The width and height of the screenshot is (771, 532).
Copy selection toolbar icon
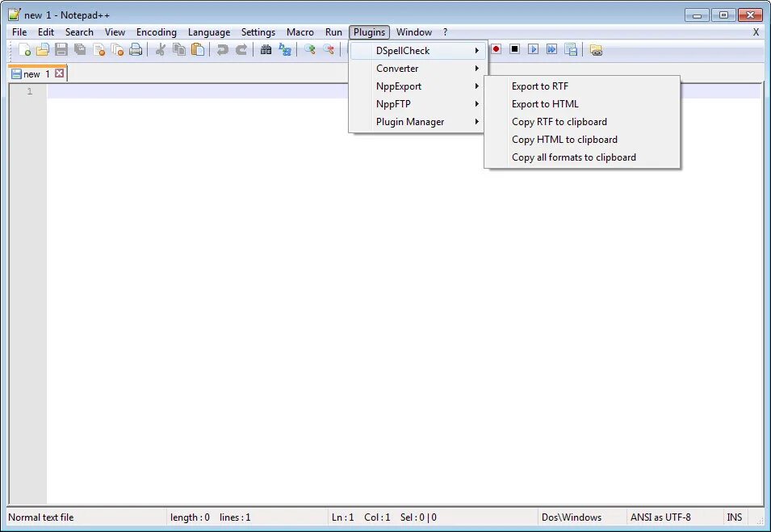[x=179, y=50]
